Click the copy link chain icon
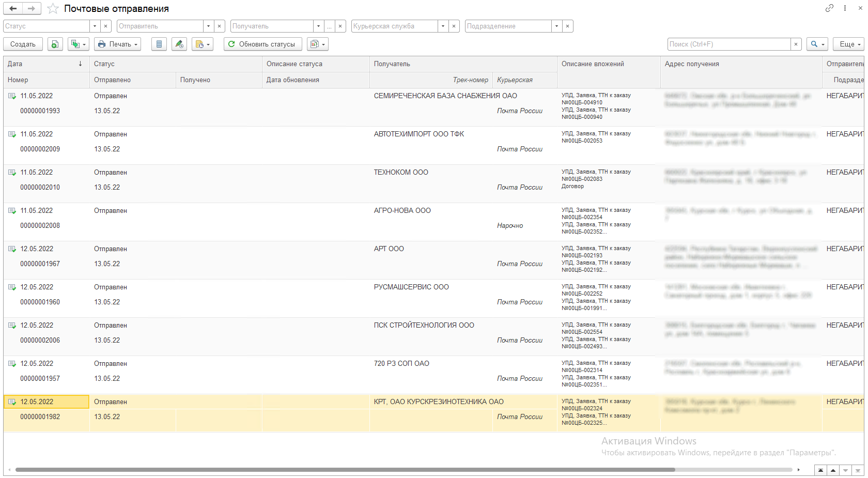 829,8
